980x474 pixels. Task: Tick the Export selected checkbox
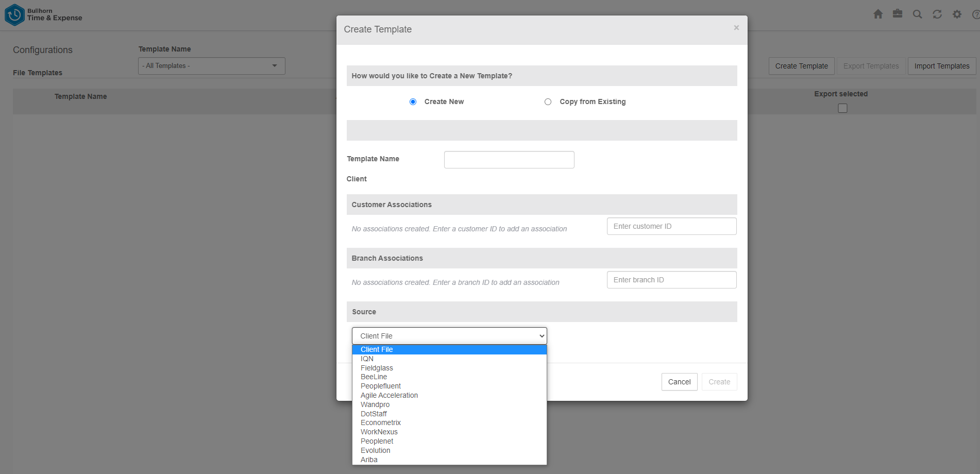tap(842, 108)
